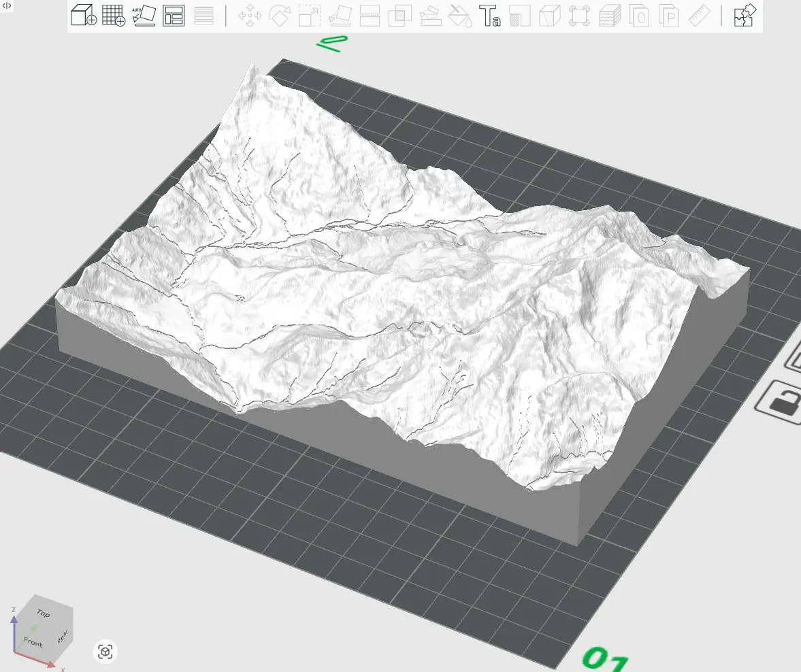
Task: Click the square with corner circles icon
Action: coord(579,16)
